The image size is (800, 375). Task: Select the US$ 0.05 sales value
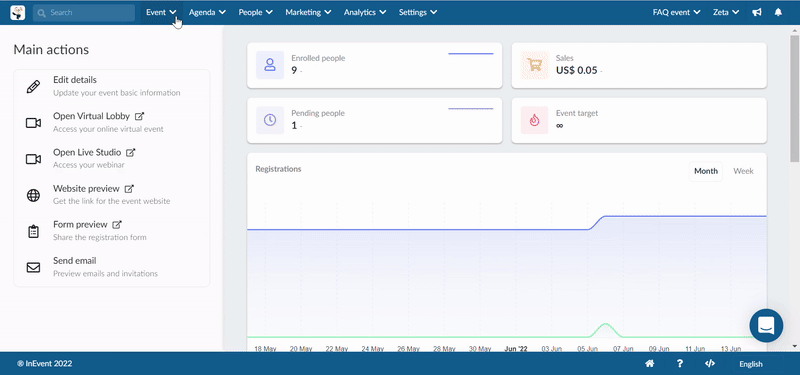click(x=577, y=70)
